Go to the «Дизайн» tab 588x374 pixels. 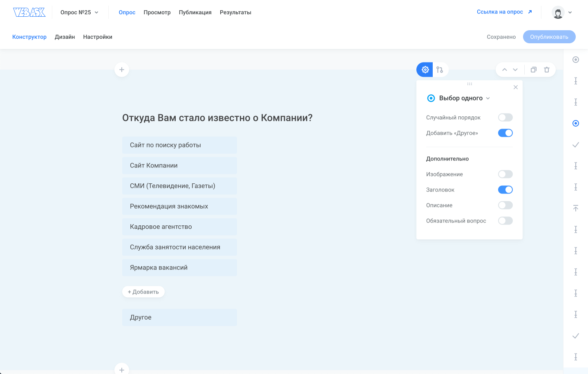click(65, 37)
